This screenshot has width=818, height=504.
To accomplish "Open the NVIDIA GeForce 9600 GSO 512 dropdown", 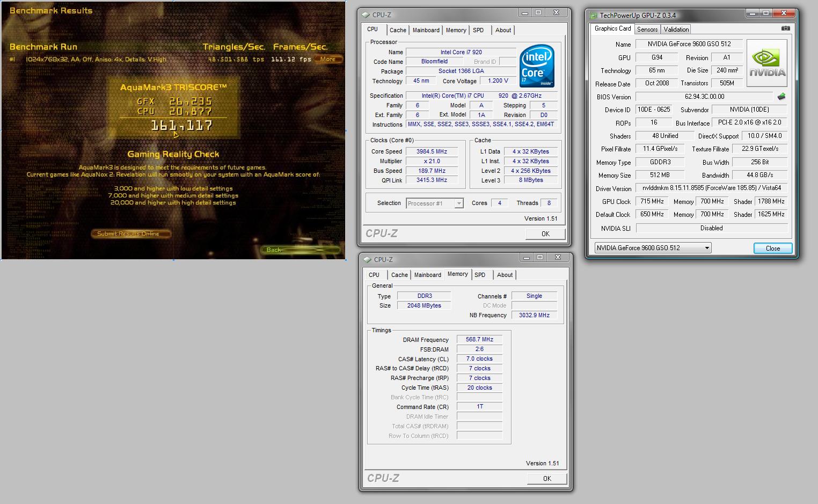I will (653, 247).
